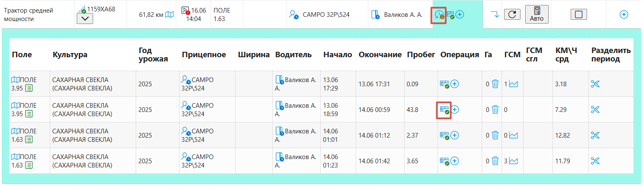Show the fuel chart for the row with ГСМ value 3

pyautogui.click(x=513, y=161)
